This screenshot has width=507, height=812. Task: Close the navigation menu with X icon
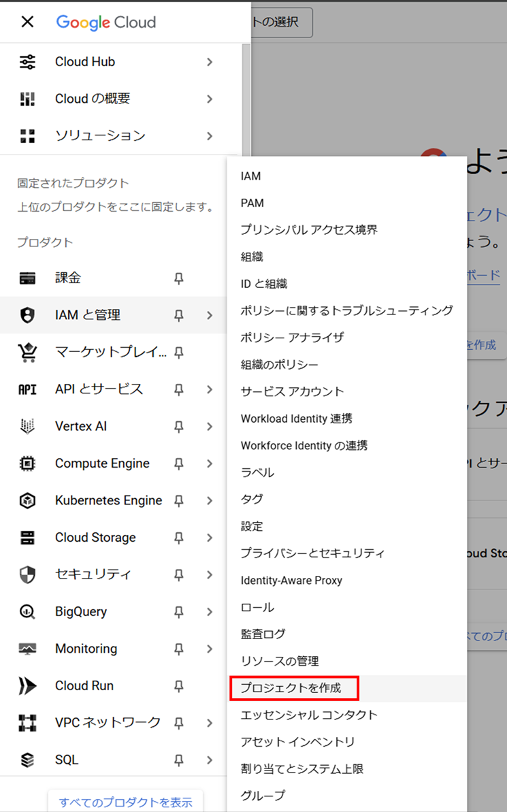pyautogui.click(x=27, y=22)
